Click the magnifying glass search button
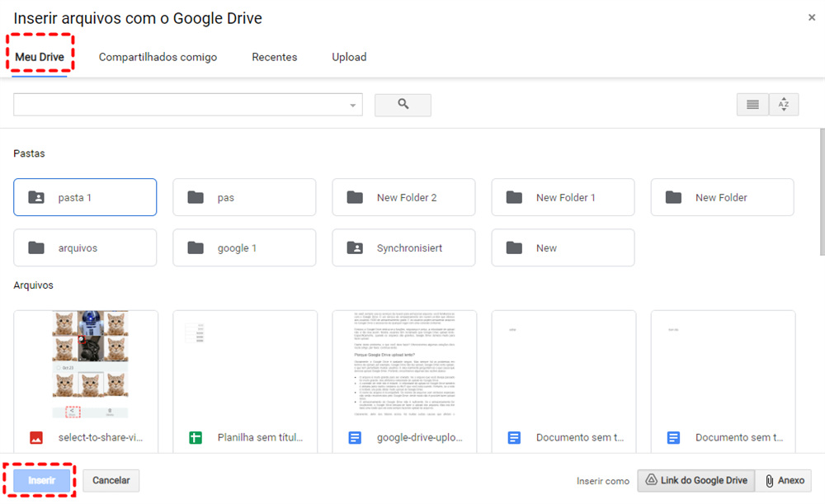The width and height of the screenshot is (825, 504). pyautogui.click(x=403, y=105)
